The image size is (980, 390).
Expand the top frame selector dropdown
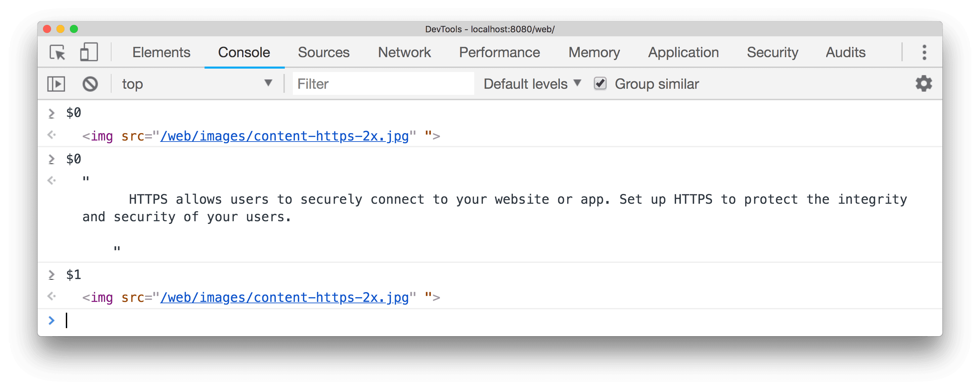click(x=269, y=83)
